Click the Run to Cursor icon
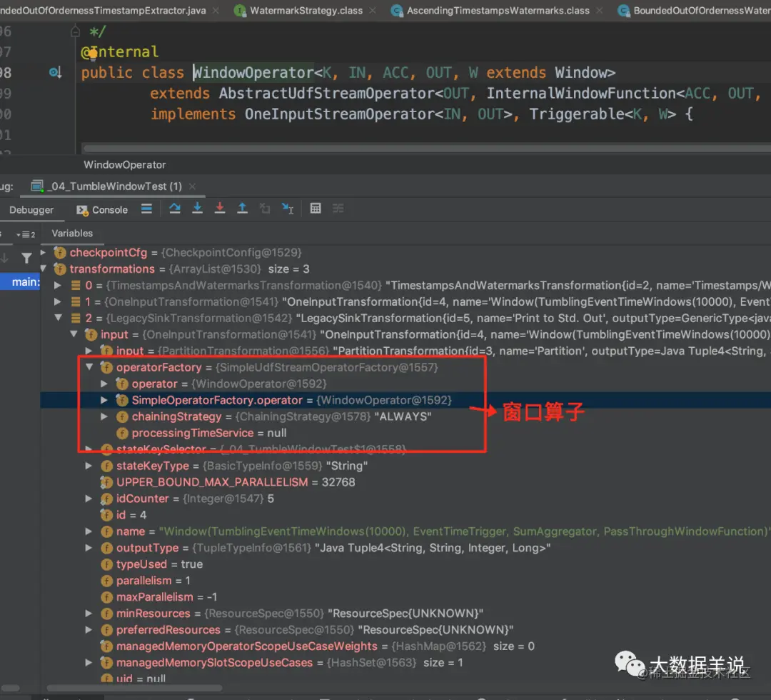Viewport: 771px width, 700px height. click(x=288, y=209)
